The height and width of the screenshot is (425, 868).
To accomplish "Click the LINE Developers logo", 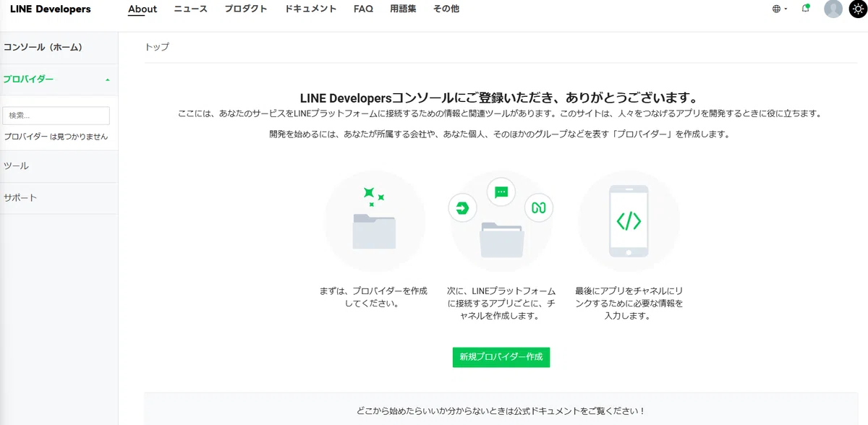I will pyautogui.click(x=51, y=9).
